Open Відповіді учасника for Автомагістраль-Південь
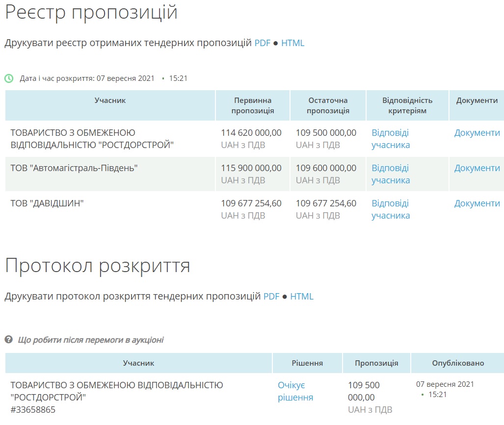Viewport: 504px width, 425px height. pos(391,174)
